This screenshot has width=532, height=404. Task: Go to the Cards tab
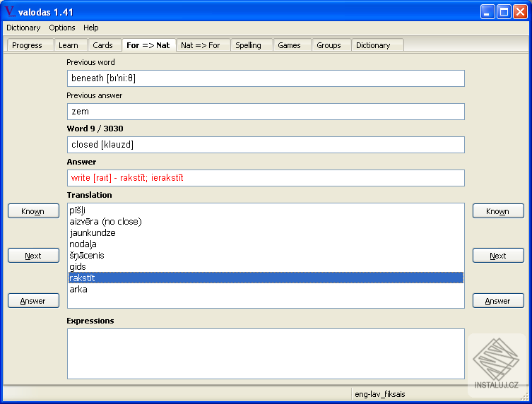pos(103,45)
